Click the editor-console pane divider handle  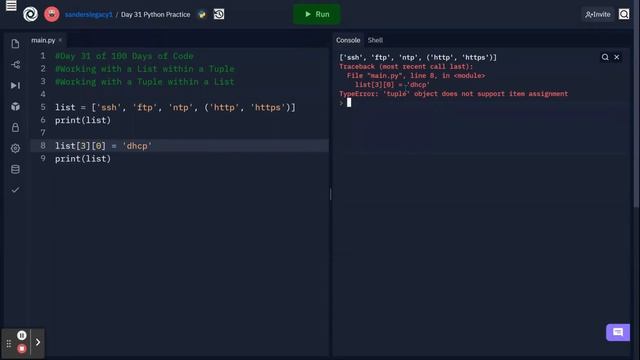coord(330,194)
